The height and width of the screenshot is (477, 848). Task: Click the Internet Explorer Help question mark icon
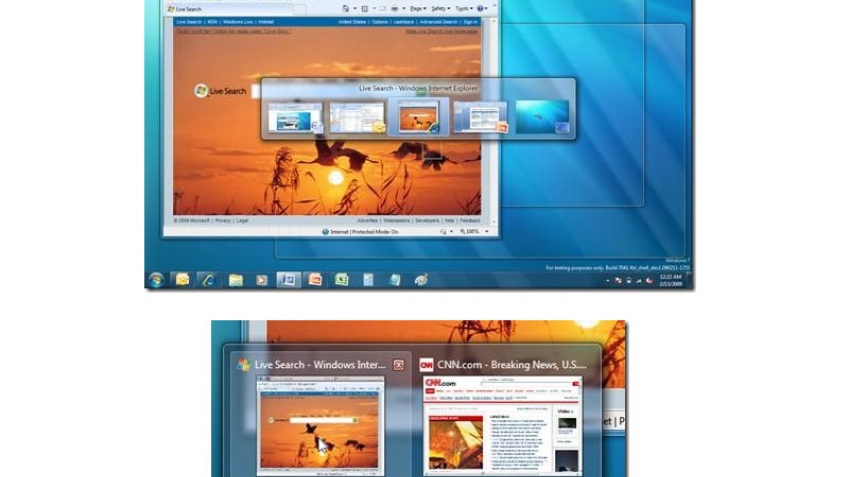(x=480, y=9)
